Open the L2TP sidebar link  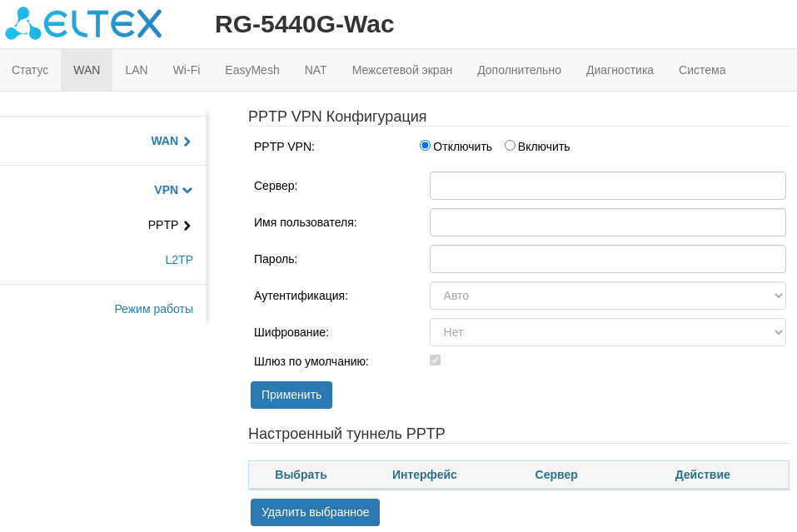click(x=179, y=260)
